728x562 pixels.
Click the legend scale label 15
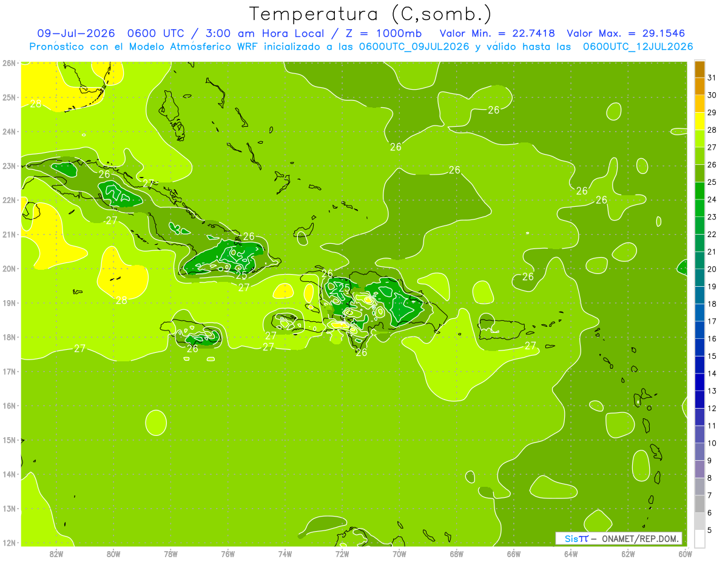pyautogui.click(x=712, y=356)
